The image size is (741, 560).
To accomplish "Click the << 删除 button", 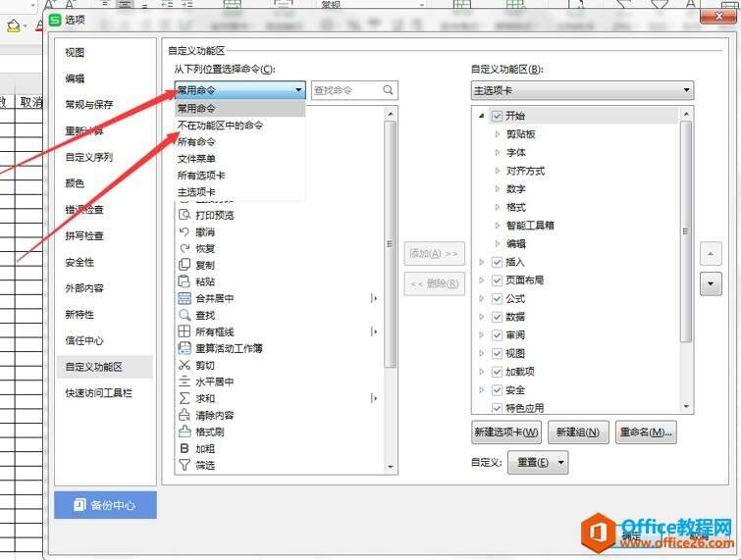I will (434, 283).
